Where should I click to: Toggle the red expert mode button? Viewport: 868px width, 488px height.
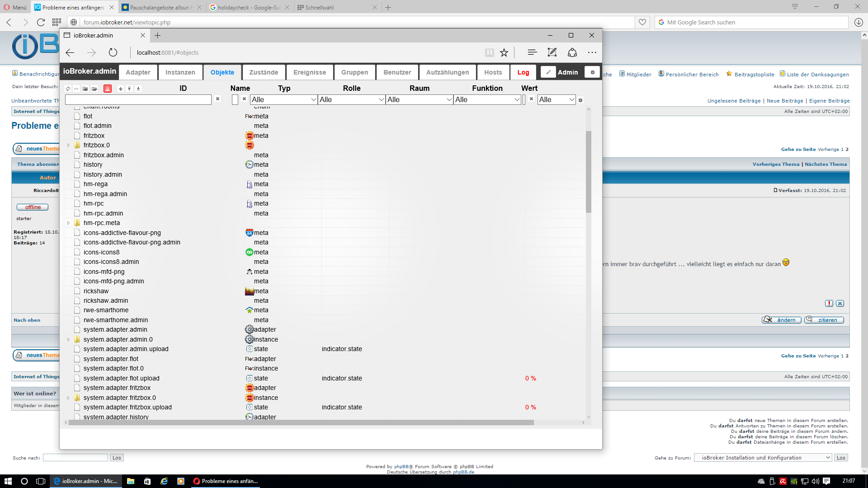pyautogui.click(x=108, y=89)
